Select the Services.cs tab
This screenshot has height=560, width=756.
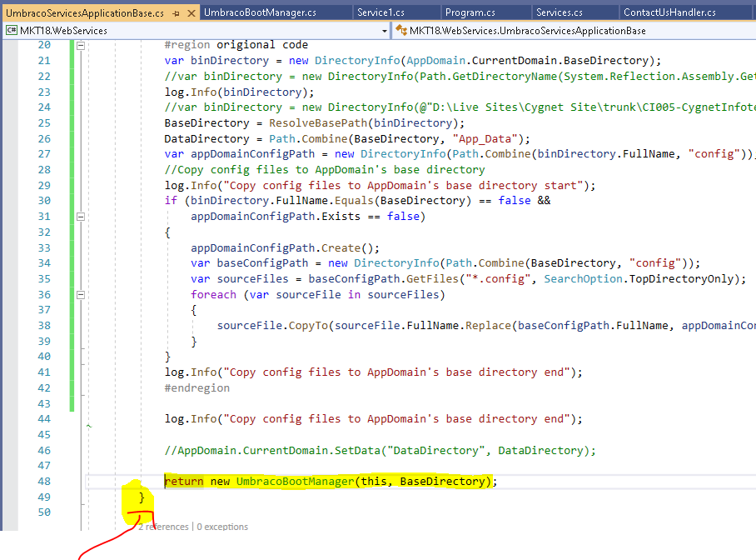(559, 13)
